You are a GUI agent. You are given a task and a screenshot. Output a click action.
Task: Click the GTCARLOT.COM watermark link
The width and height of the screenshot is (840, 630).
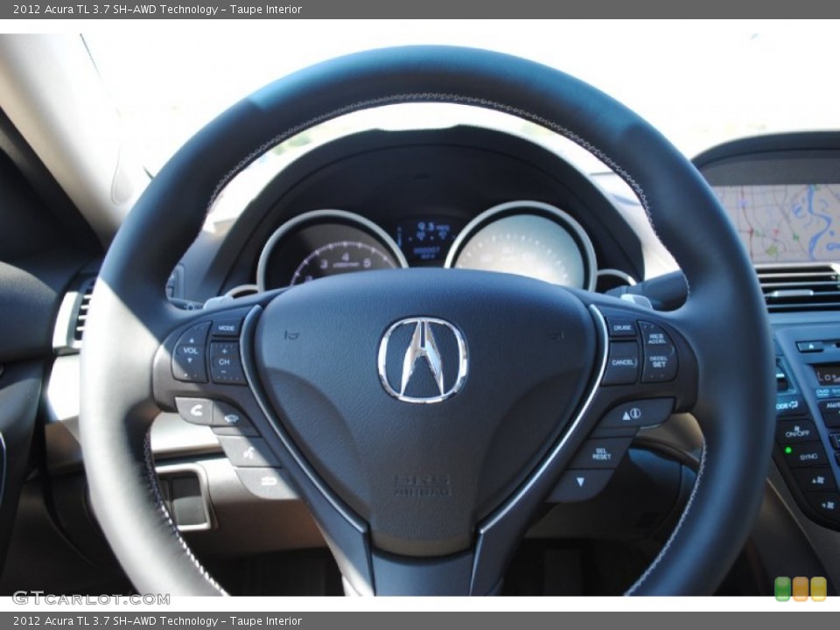pyautogui.click(x=91, y=598)
